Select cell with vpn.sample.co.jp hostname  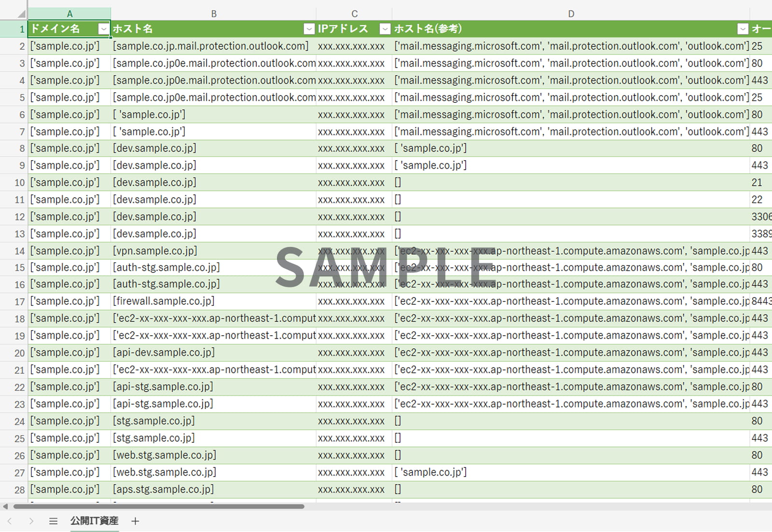(214, 251)
